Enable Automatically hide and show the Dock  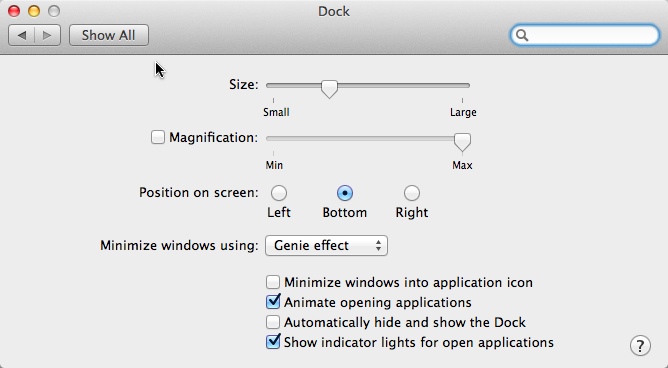pyautogui.click(x=273, y=322)
